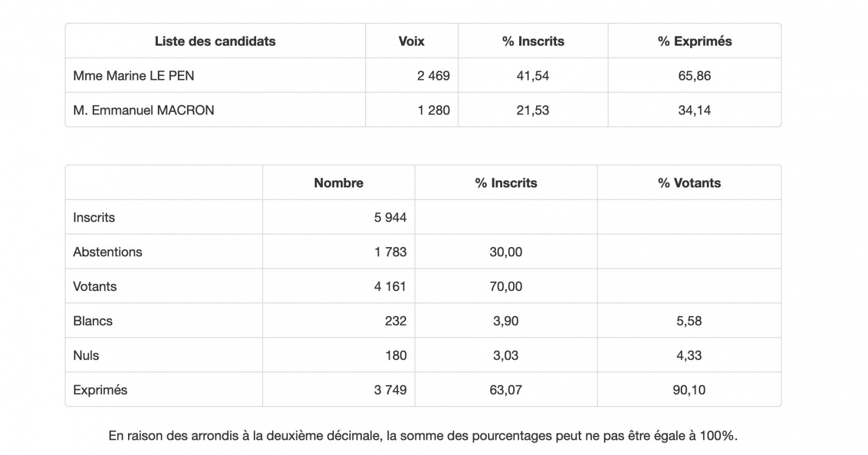Click the 30,00 abstentions percentage cell
The height and width of the screenshot is (455, 868).
pyautogui.click(x=506, y=252)
